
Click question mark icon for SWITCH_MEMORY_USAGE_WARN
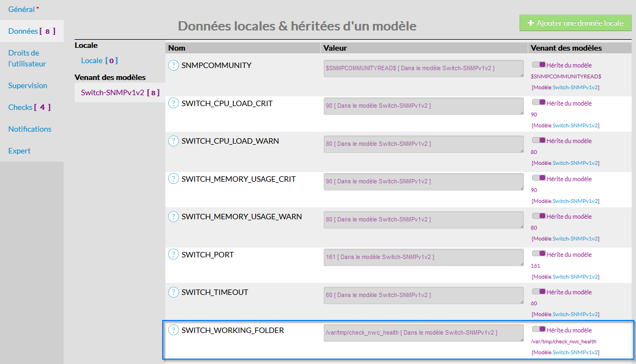pyautogui.click(x=174, y=217)
